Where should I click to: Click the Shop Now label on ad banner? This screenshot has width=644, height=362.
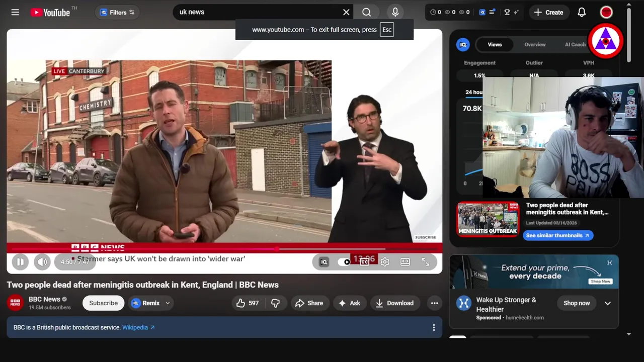click(x=600, y=281)
